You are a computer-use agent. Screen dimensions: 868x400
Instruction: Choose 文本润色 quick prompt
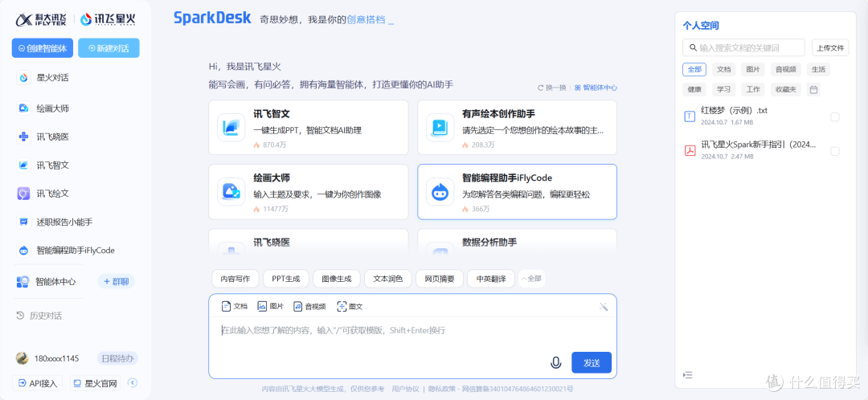tap(388, 279)
